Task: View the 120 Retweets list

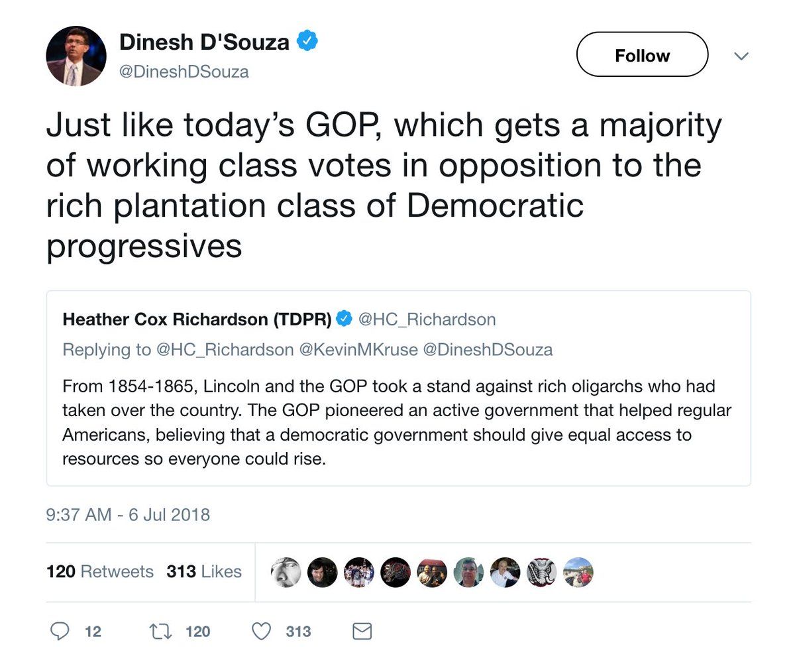Action: (x=99, y=571)
